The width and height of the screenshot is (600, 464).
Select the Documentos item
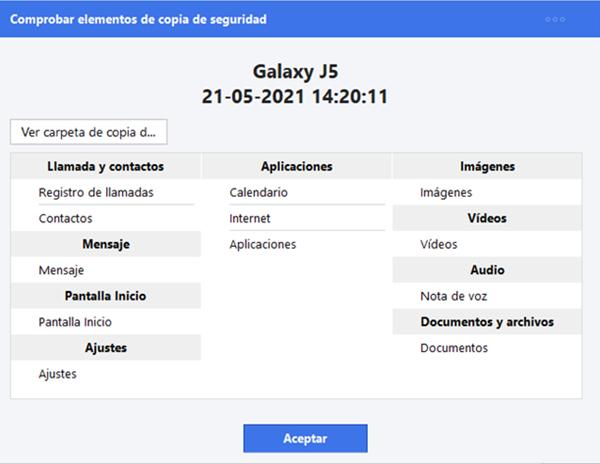coord(454,348)
